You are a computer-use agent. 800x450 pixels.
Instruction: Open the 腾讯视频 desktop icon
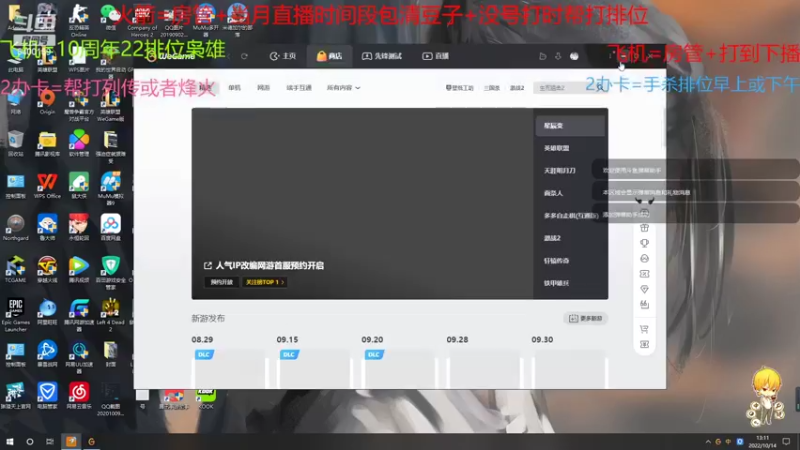[x=79, y=270]
